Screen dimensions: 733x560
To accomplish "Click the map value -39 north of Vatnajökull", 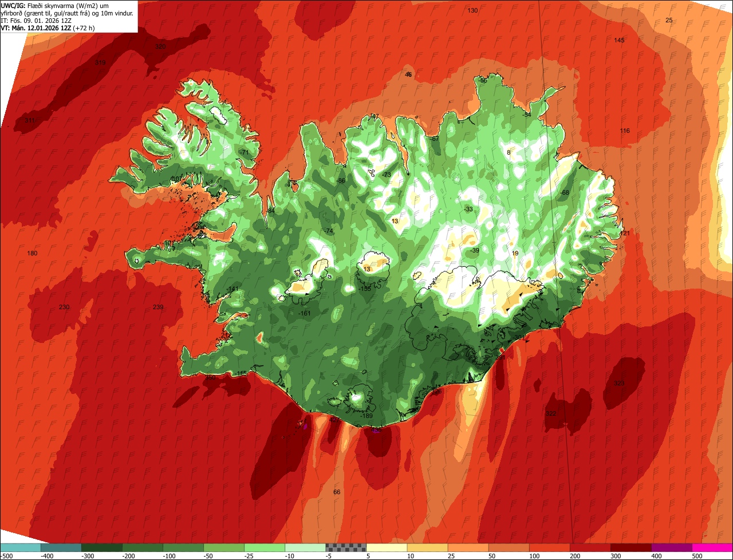I will [x=475, y=250].
